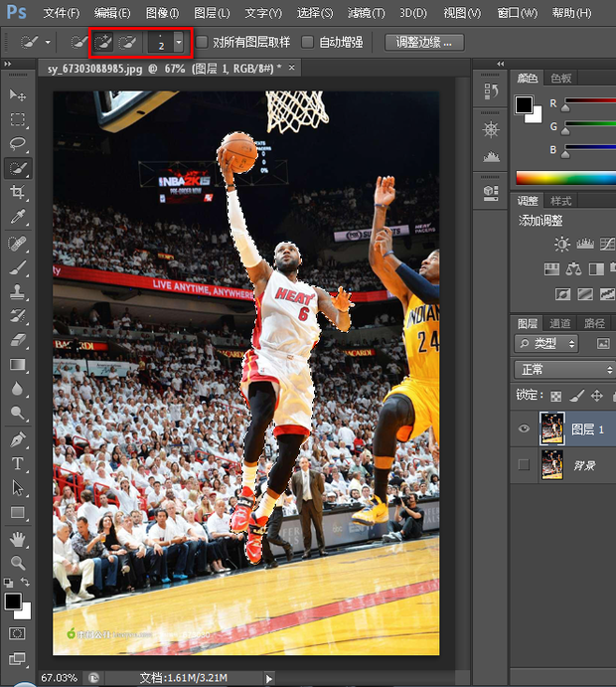The image size is (616, 687).
Task: Switch to the 路径 tab
Action: tap(594, 323)
